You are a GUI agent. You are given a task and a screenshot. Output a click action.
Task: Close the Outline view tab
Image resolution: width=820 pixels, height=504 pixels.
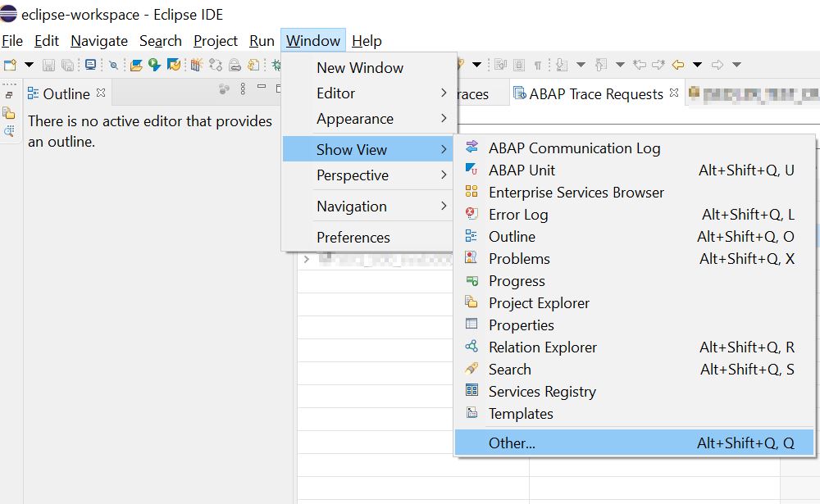coord(101,93)
